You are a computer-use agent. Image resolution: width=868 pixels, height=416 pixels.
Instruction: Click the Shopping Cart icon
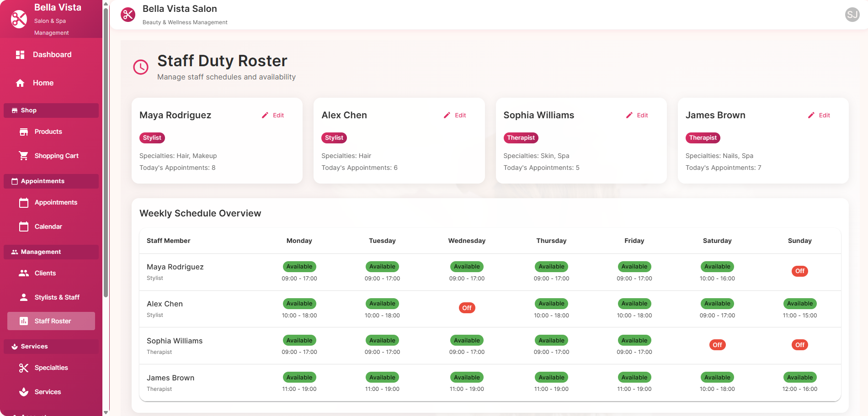[x=23, y=155]
